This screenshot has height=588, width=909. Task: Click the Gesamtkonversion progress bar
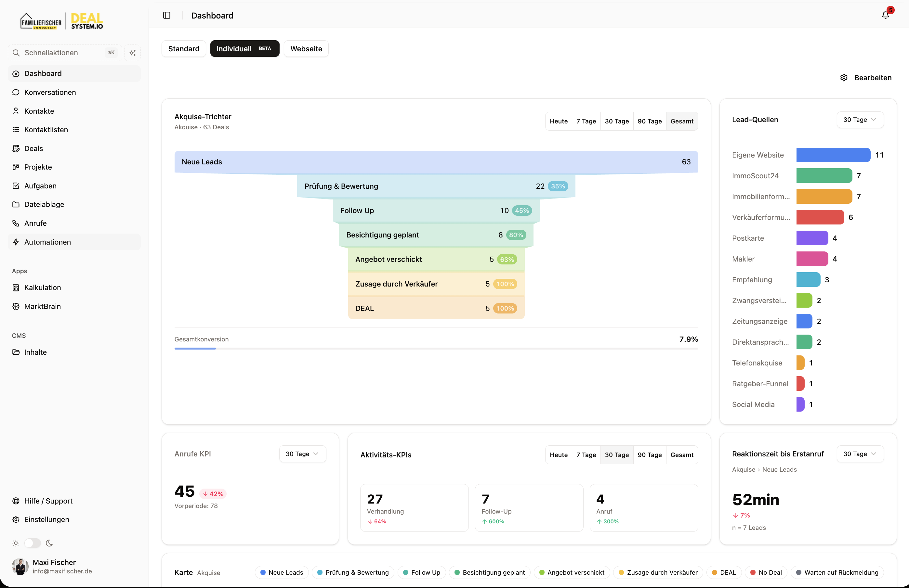pos(436,348)
